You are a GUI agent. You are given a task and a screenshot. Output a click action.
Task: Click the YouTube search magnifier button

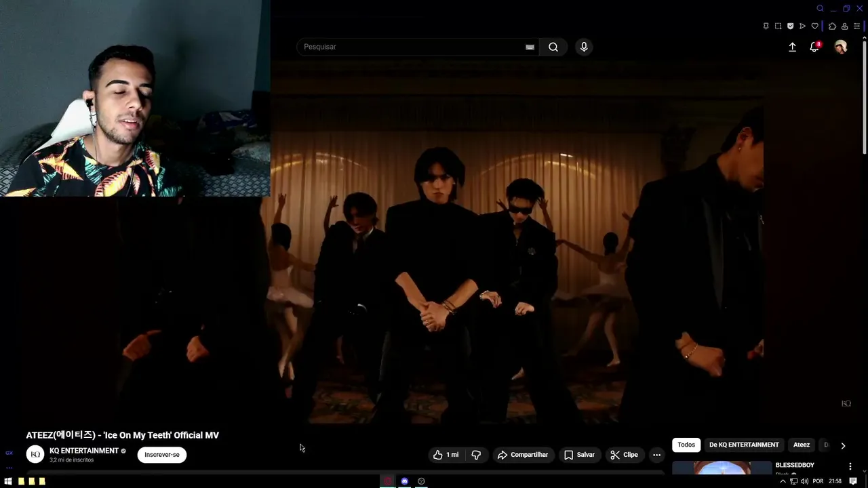(553, 47)
